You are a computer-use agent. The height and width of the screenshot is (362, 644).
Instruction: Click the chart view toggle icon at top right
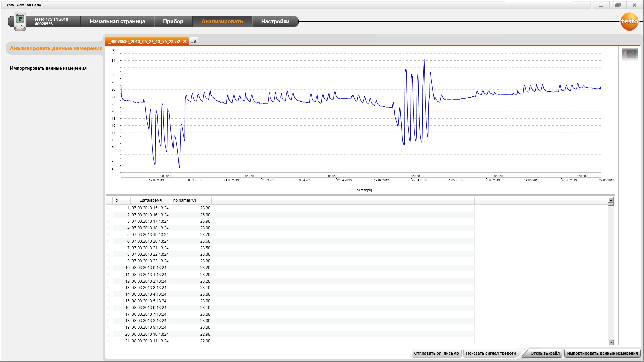(x=630, y=54)
